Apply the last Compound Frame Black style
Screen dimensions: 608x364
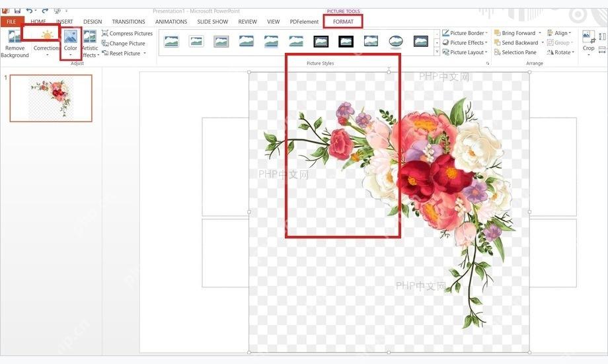[x=421, y=41]
